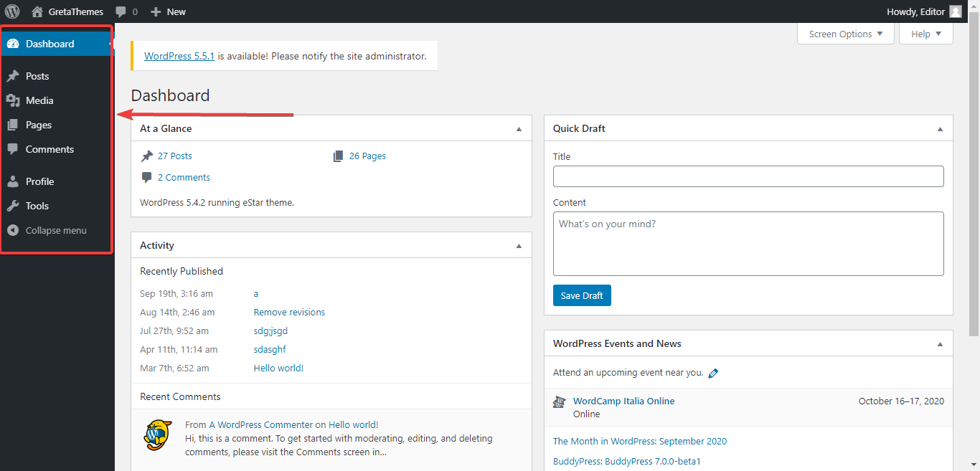Open the Screen Options dropdown
Viewport: 980px width, 471px height.
[845, 34]
